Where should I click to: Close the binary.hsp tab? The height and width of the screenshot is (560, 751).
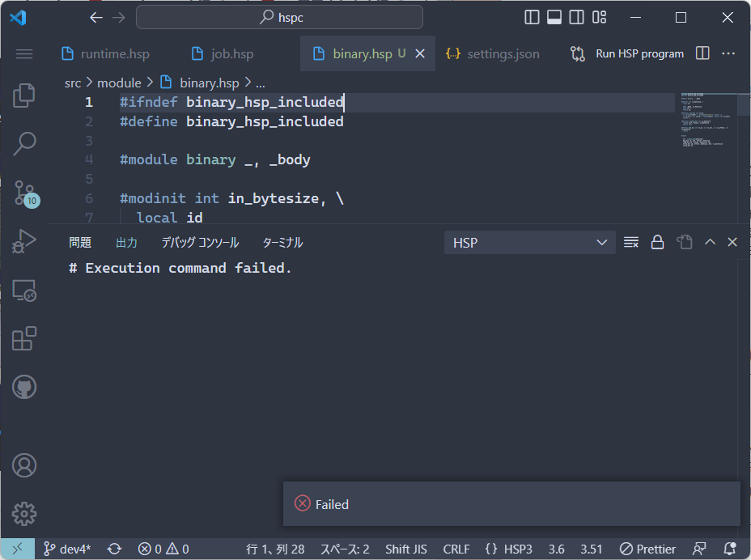(420, 53)
